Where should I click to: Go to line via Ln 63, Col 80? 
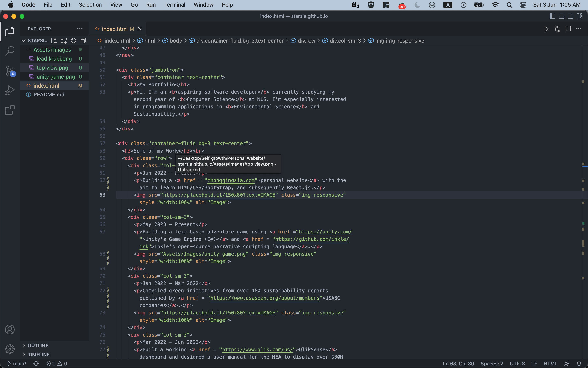tap(458, 363)
